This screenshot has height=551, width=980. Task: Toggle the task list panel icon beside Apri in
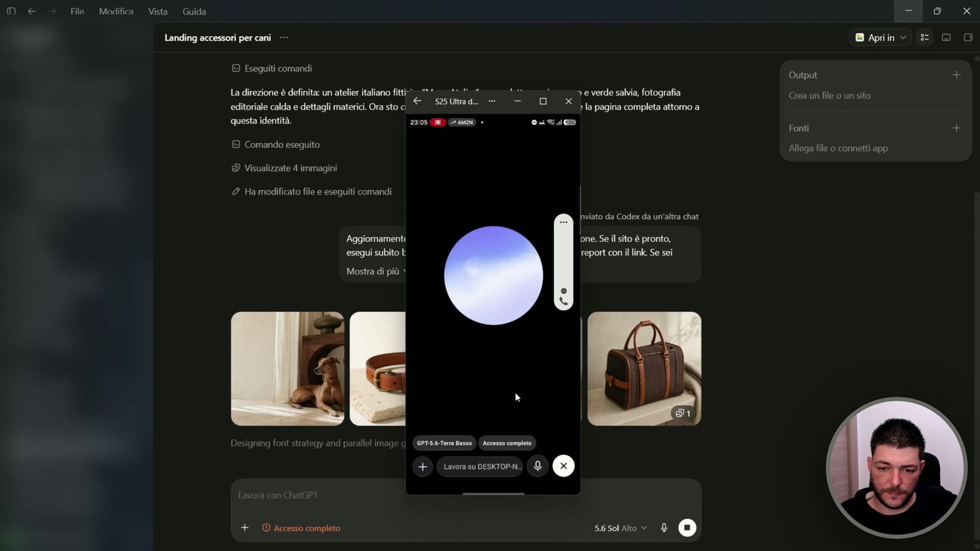click(x=925, y=37)
